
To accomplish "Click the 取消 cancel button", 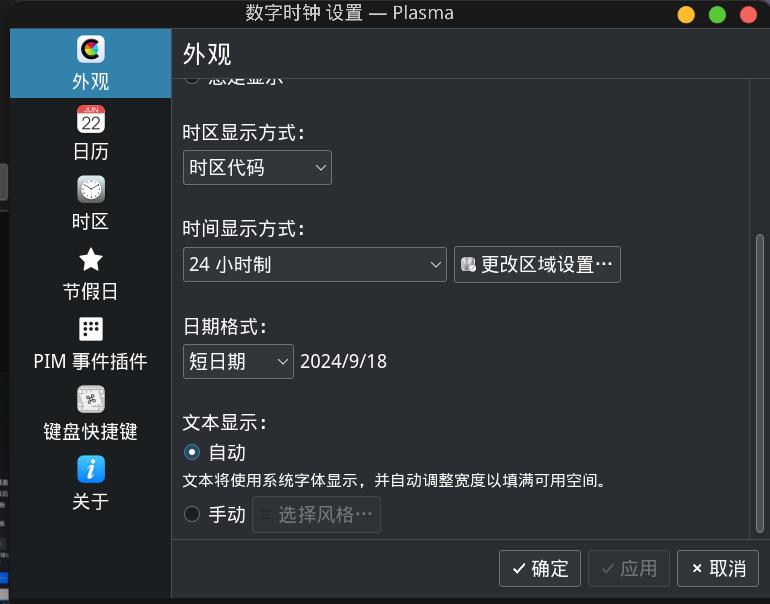I will pyautogui.click(x=718, y=569).
